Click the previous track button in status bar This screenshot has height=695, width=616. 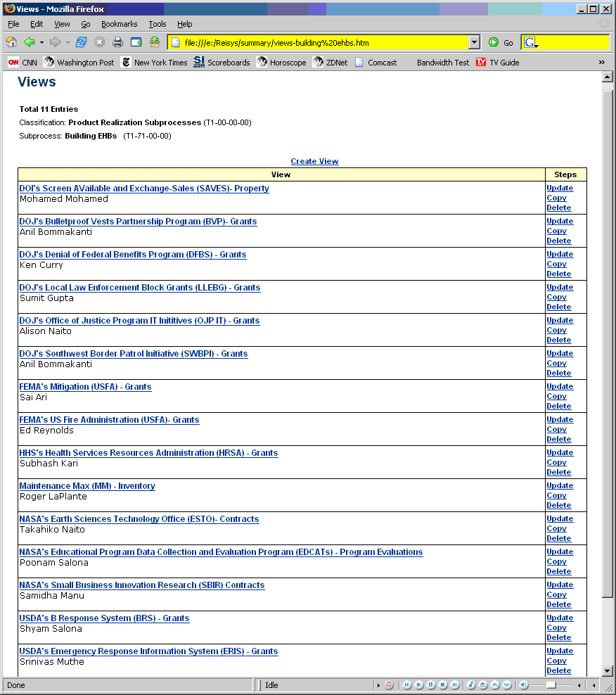pos(407,685)
